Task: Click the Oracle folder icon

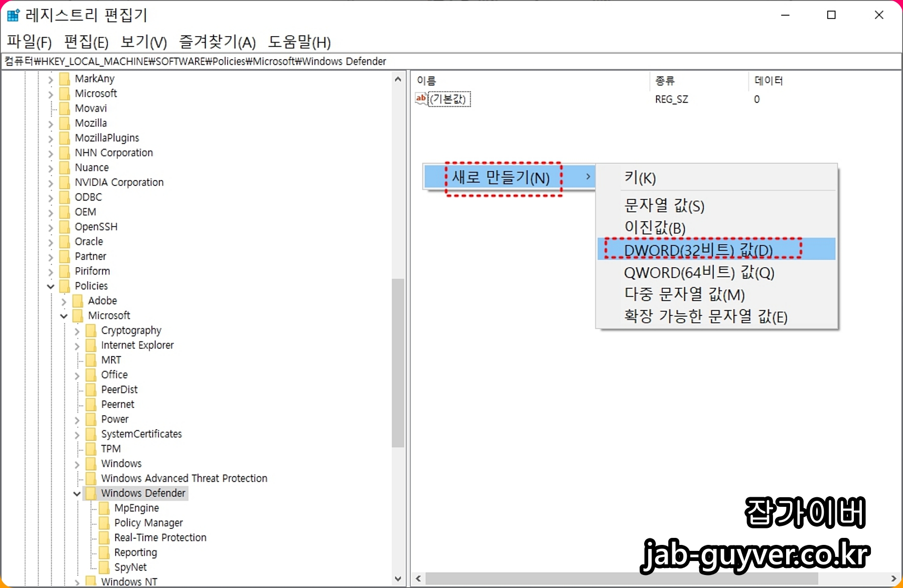Action: pyautogui.click(x=65, y=242)
